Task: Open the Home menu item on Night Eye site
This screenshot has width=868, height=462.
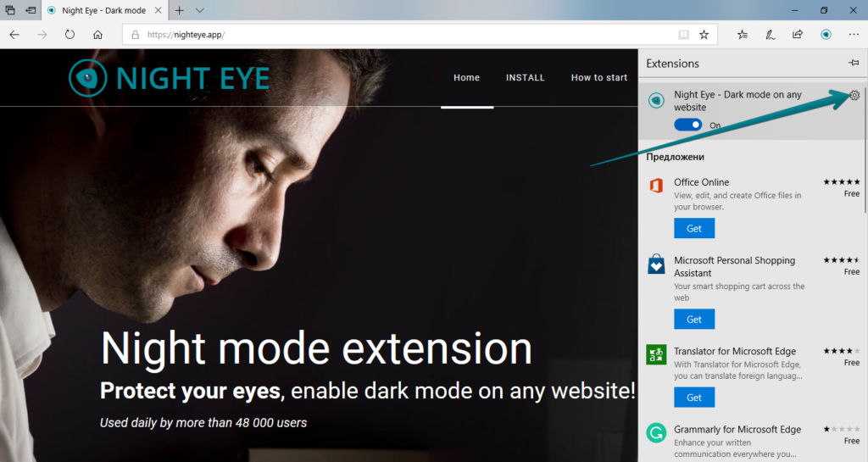Action: pos(467,77)
